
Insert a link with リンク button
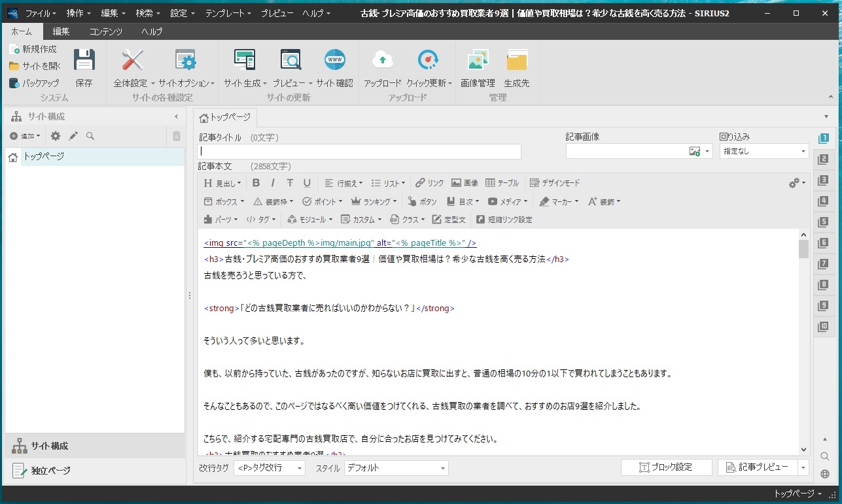tap(430, 183)
